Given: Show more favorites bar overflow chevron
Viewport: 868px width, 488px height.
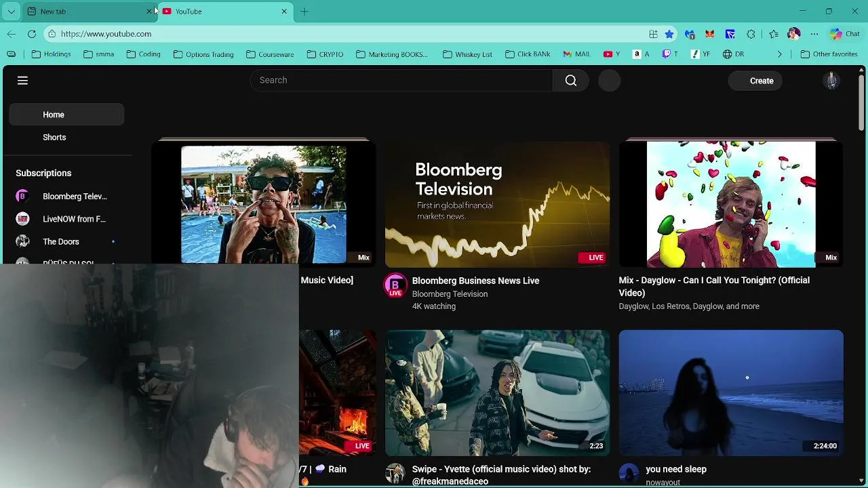Looking at the screenshot, I should 779,54.
